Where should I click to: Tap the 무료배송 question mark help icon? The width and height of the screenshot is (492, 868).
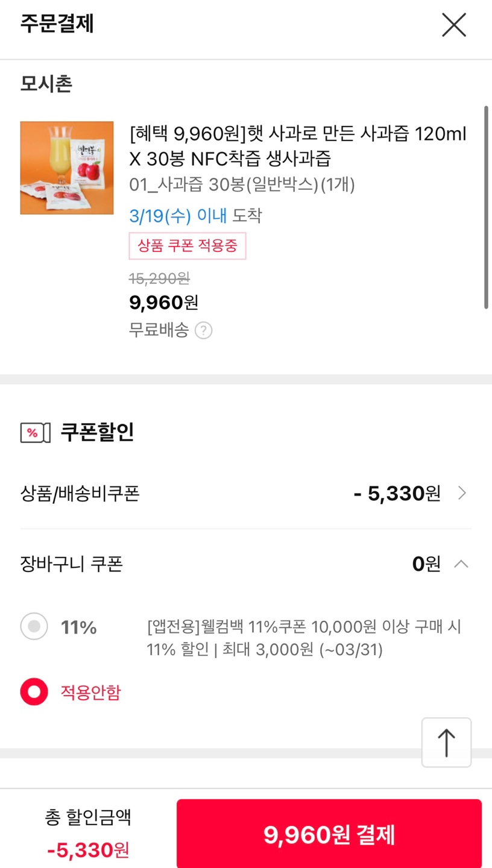point(204,330)
